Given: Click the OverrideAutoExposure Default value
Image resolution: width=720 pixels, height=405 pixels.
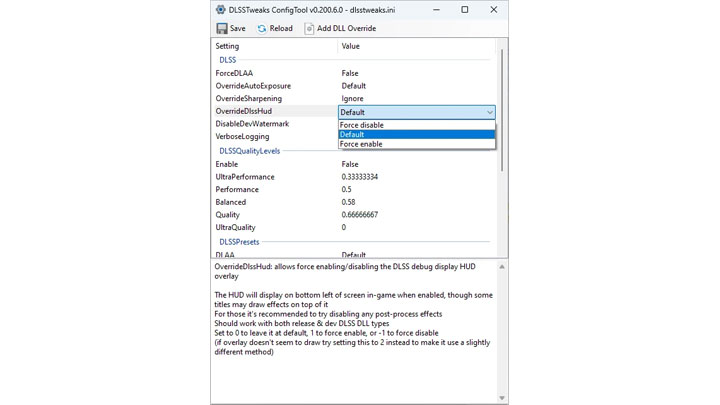Looking at the screenshot, I should point(354,86).
